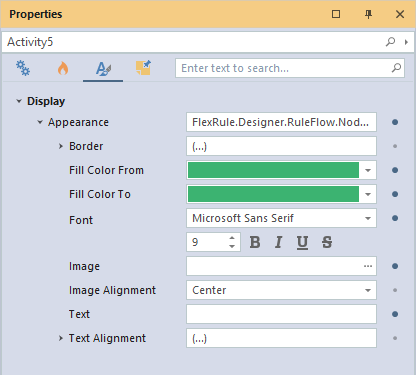Open the gears settings tab icon
Image resolution: width=416 pixels, height=375 pixels.
(x=23, y=68)
